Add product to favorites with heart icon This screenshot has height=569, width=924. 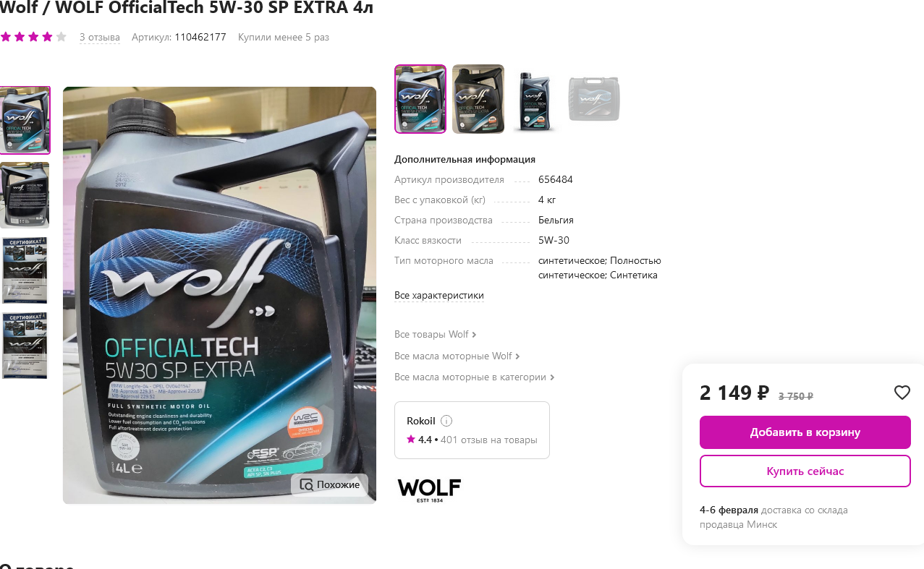(x=902, y=393)
